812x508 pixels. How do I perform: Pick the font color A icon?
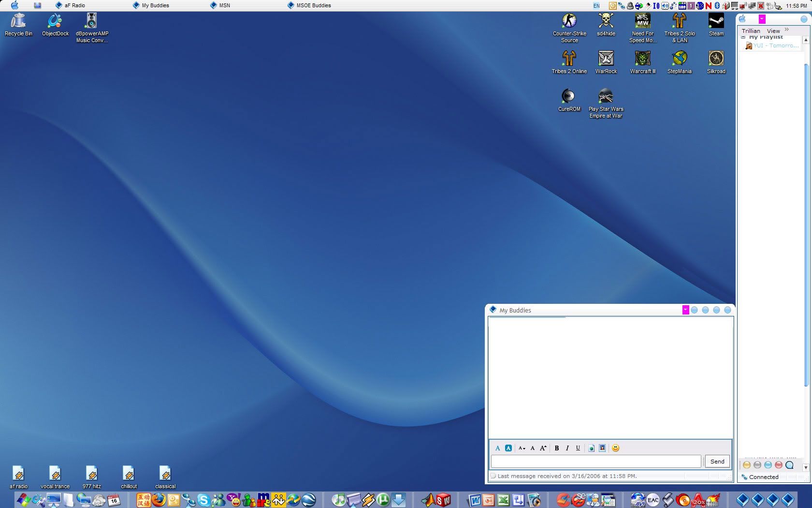click(497, 448)
